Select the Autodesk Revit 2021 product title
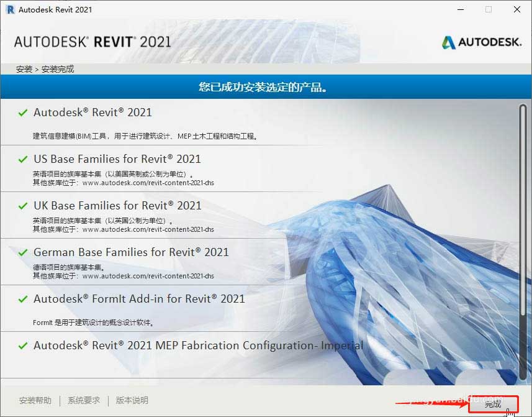532x417 pixels. (x=92, y=112)
